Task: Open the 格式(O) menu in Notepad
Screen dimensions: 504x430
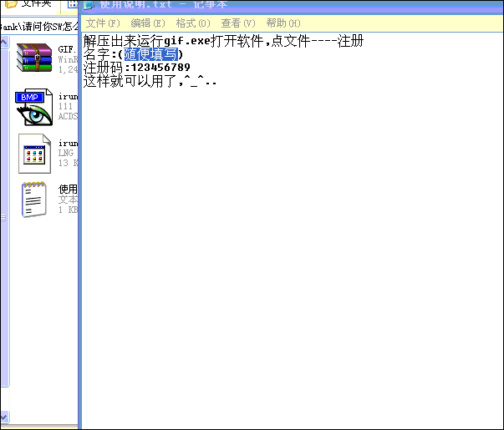Action: click(193, 23)
